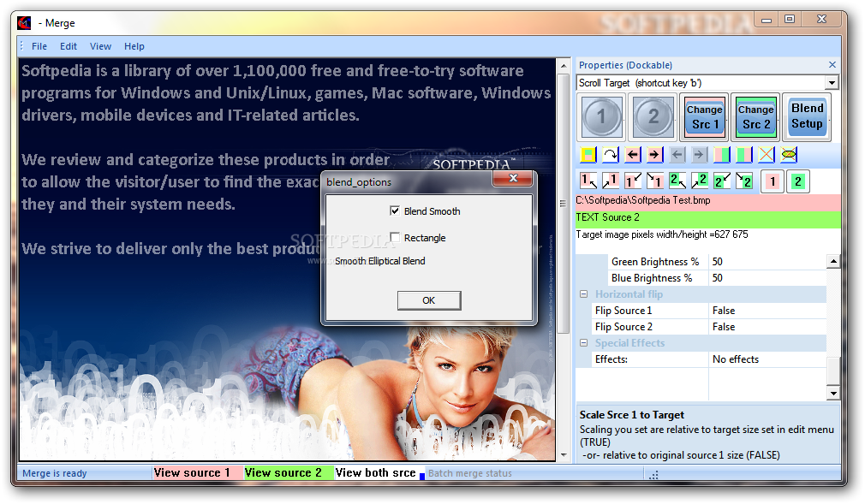Click the round source 1 button

coord(601,116)
